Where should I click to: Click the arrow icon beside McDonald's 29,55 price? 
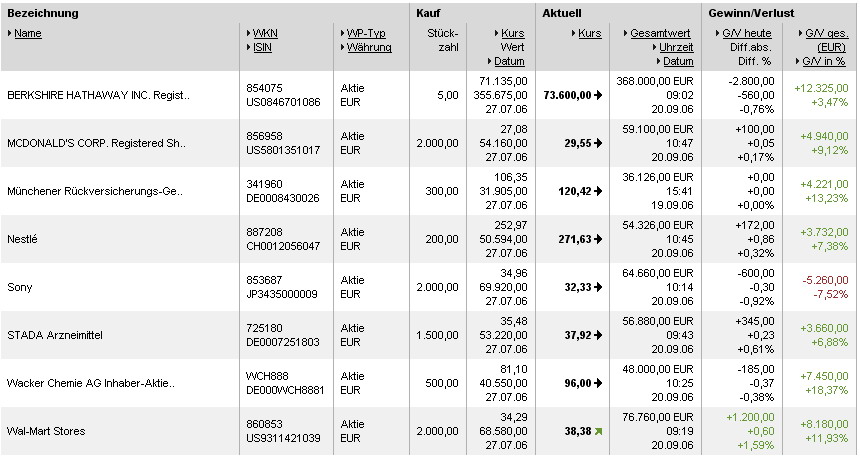(598, 143)
